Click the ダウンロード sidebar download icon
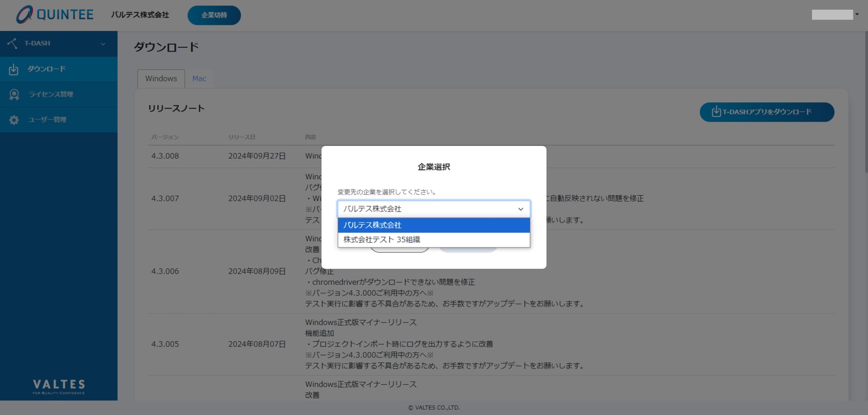The height and width of the screenshot is (415, 868). point(14,69)
